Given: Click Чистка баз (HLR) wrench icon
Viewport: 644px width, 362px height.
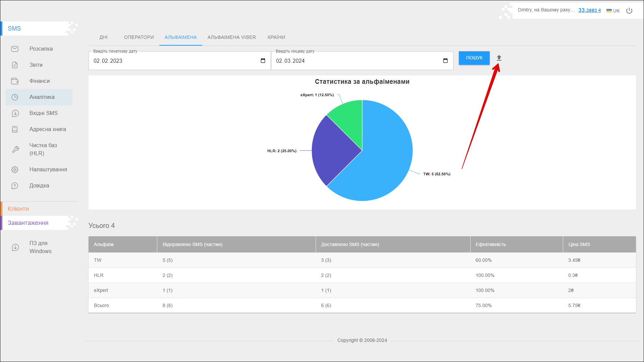Looking at the screenshot, I should pos(15,149).
